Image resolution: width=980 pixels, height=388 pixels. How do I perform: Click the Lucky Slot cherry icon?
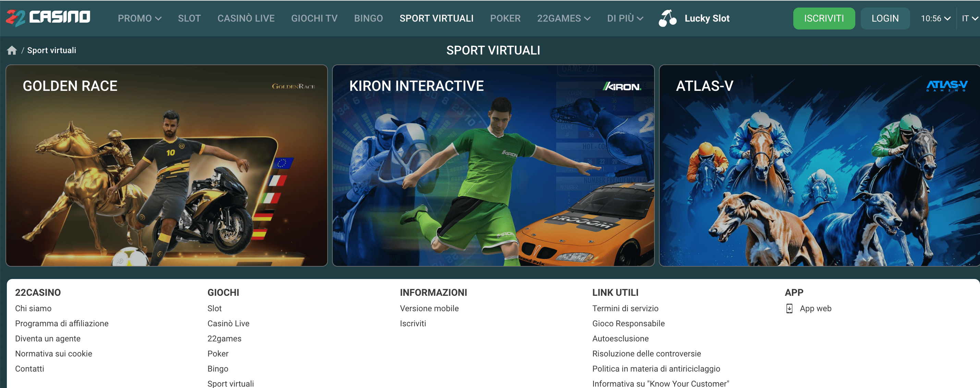[667, 18]
